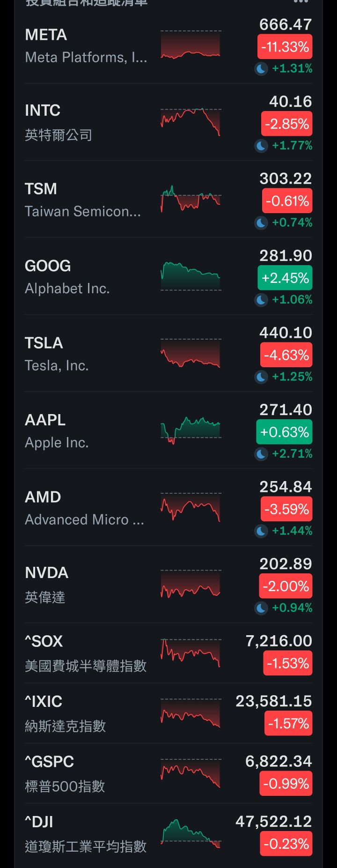Viewport: 337px width, 868px height.
Task: Tap the moon after-hours icon for META
Action: click(261, 69)
